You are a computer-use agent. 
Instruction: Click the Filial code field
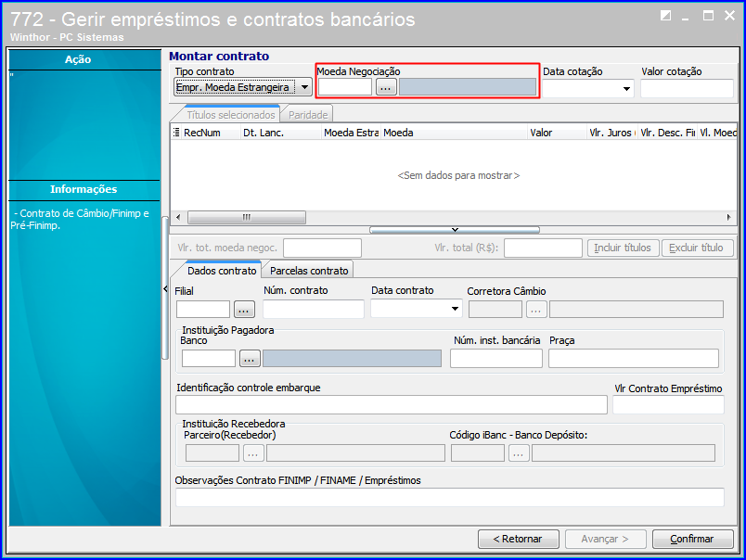coord(203,310)
